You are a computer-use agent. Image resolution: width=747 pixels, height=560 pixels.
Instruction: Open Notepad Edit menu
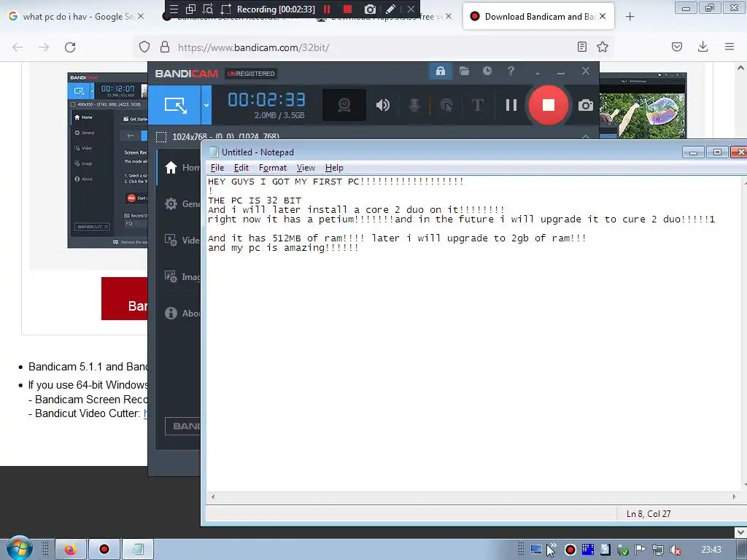tap(241, 168)
